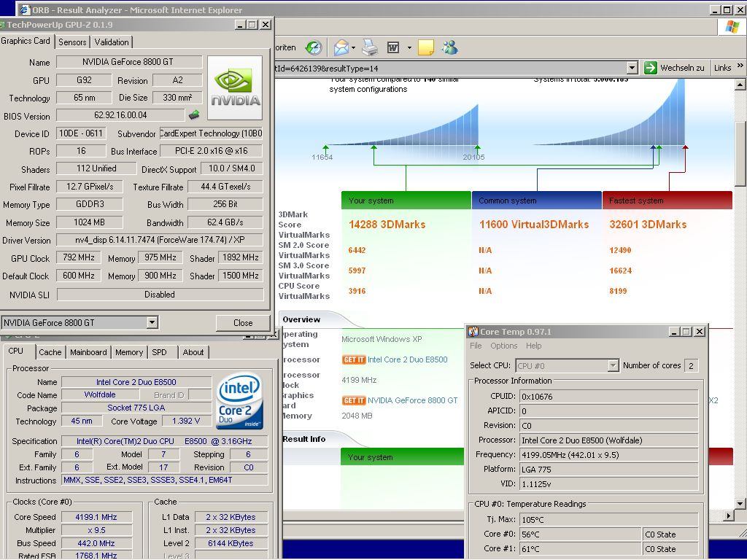Screen dimensions: 747x560
Task: Open the Intel Core 2 Duo E8500 link
Action: tap(408, 359)
